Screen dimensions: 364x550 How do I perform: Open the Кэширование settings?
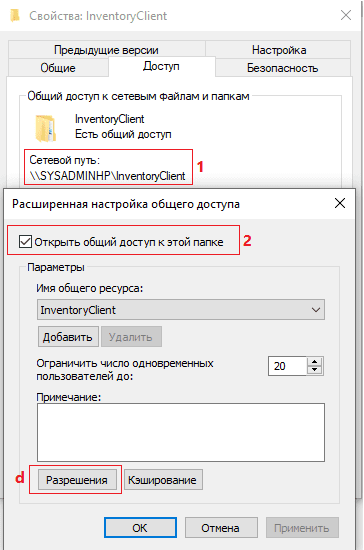click(x=163, y=480)
